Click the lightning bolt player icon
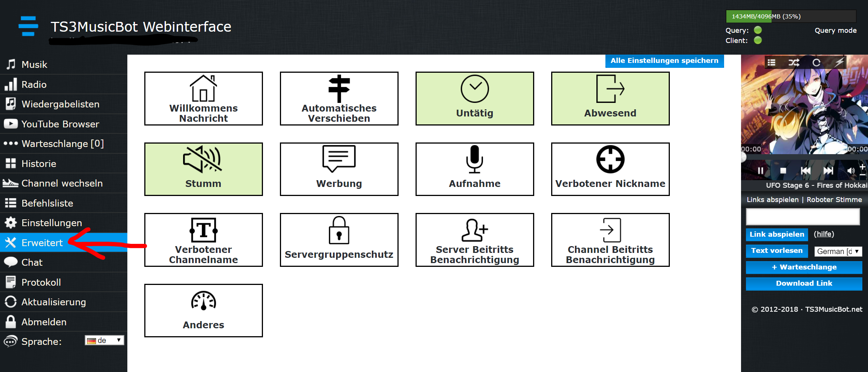 [x=839, y=62]
